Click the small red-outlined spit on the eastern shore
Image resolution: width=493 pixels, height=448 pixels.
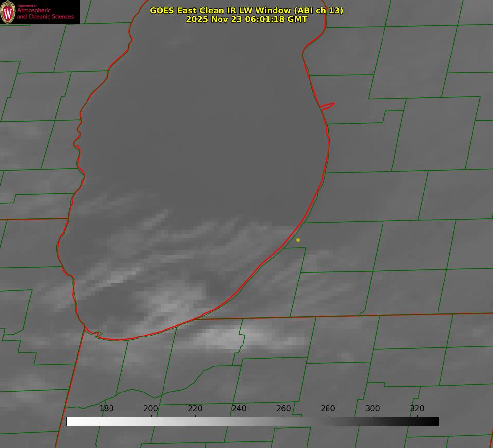328,106
